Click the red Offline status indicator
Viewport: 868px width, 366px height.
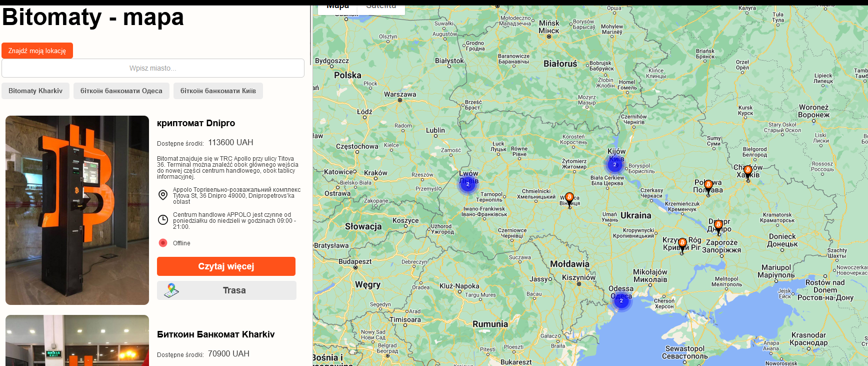(x=163, y=243)
